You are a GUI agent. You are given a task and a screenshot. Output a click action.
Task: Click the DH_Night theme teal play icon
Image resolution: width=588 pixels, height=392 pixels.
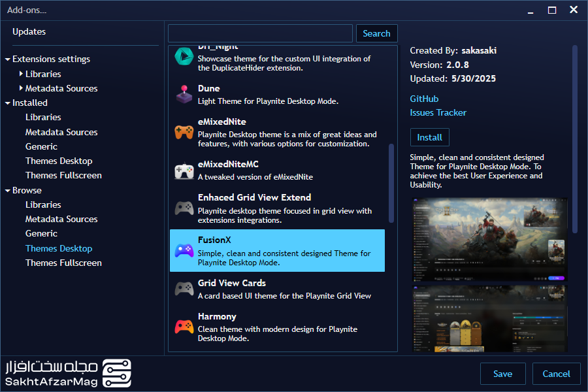pos(184,57)
